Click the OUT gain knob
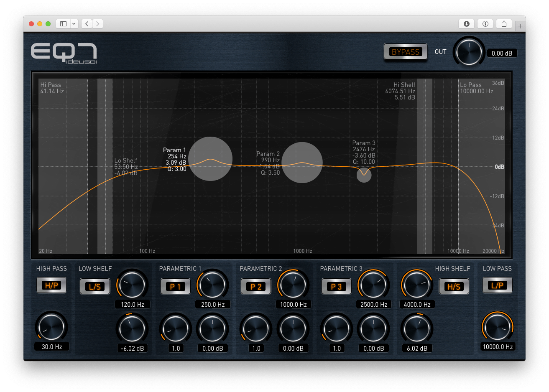 coord(469,52)
